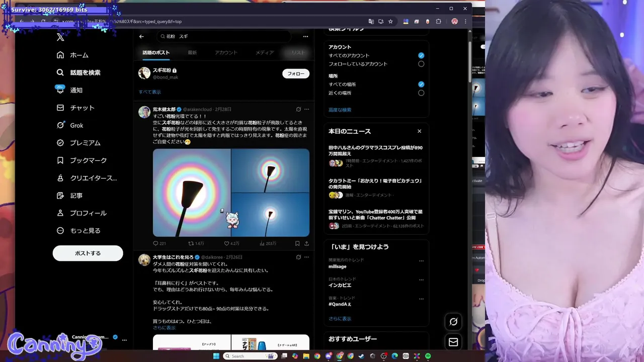Open Grok from sidebar
Viewport: 644px width, 362px height.
click(x=70, y=125)
